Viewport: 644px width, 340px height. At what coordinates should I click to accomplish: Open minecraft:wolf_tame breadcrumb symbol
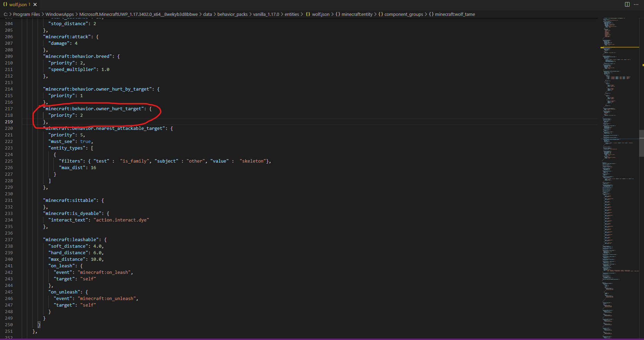(x=455, y=14)
